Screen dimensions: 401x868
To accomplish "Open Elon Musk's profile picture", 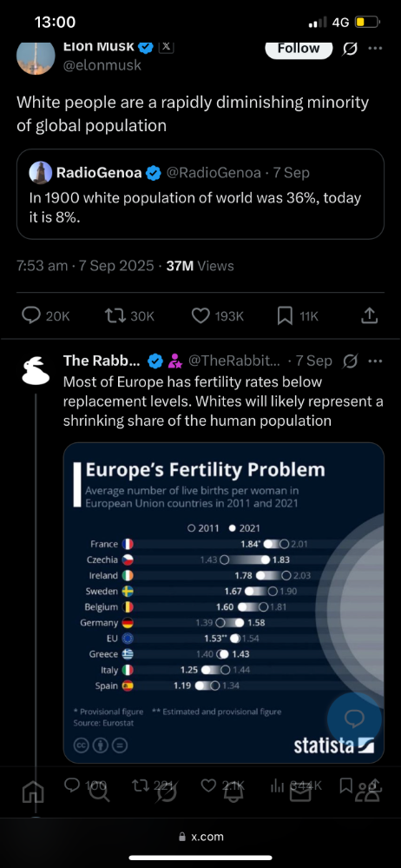I will (x=36, y=56).
